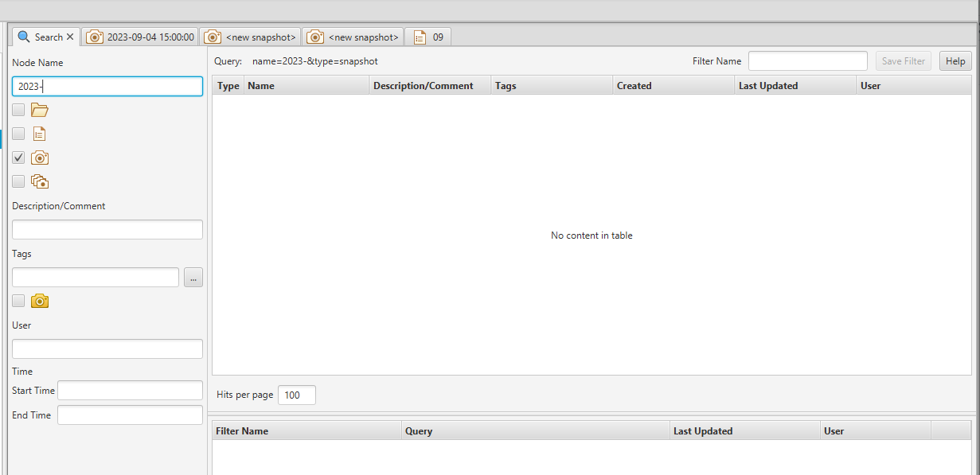980x475 pixels.
Task: Toggle the checkbox beside the yellow camera
Action: [x=18, y=301]
